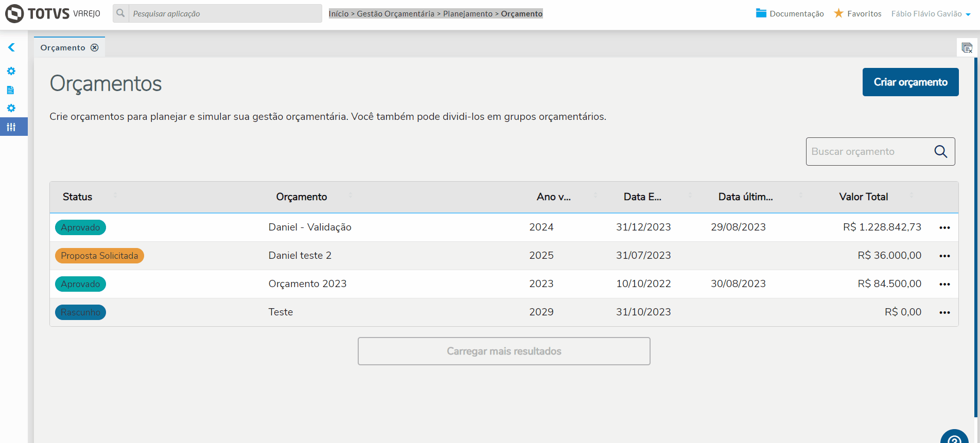Open the Documentação folder link
This screenshot has height=443, width=980.
[790, 13]
